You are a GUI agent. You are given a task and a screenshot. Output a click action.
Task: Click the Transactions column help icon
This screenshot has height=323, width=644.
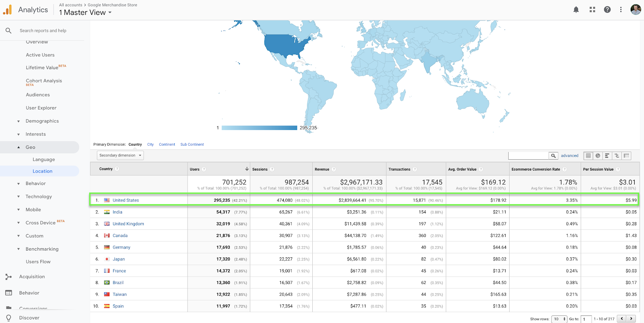pyautogui.click(x=415, y=169)
